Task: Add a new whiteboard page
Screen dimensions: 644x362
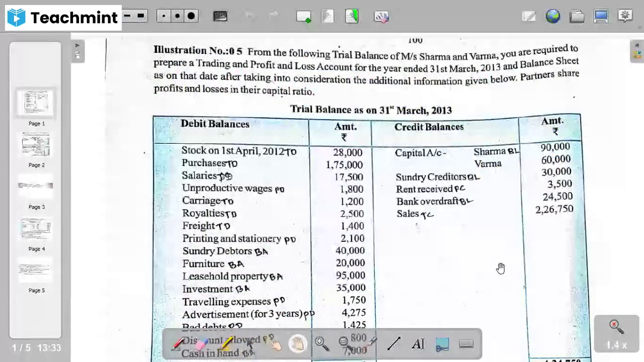Action: tap(303, 17)
